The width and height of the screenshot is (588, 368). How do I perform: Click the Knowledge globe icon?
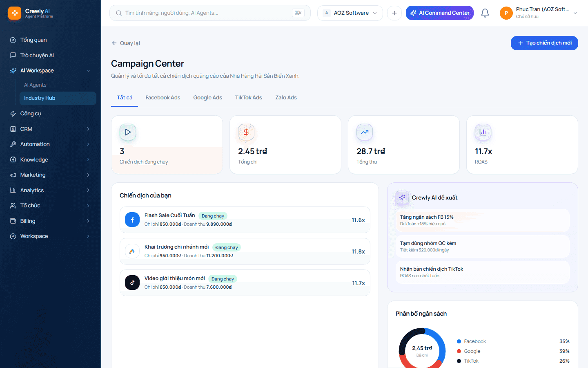13,159
